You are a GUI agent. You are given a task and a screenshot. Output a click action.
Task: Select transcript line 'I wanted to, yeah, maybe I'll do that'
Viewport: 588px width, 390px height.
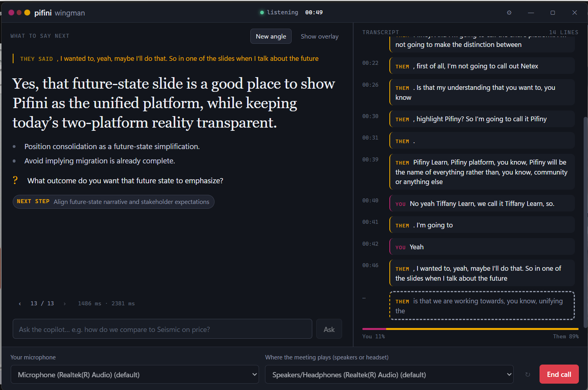(x=482, y=273)
